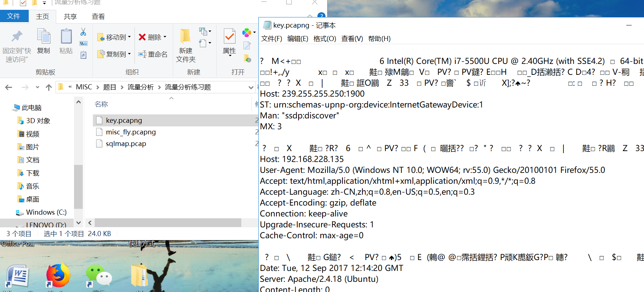Open 3D 对象 in navigation pane
Viewport: 644px width, 292px height.
pyautogui.click(x=38, y=121)
